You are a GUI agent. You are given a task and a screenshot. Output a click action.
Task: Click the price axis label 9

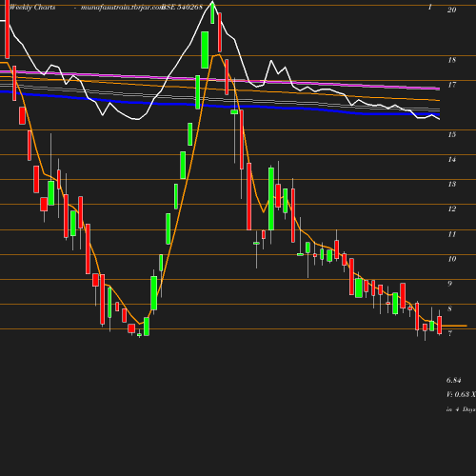[x=449, y=284]
